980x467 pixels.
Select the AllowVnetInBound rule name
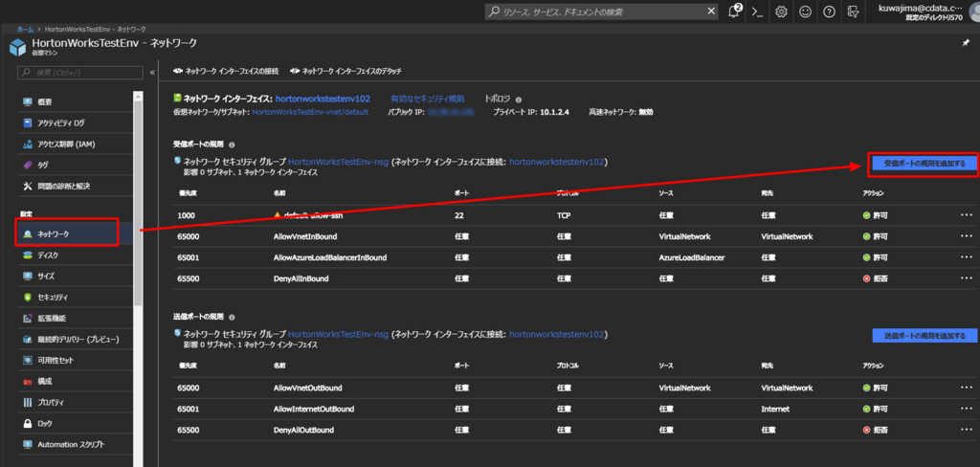(303, 236)
